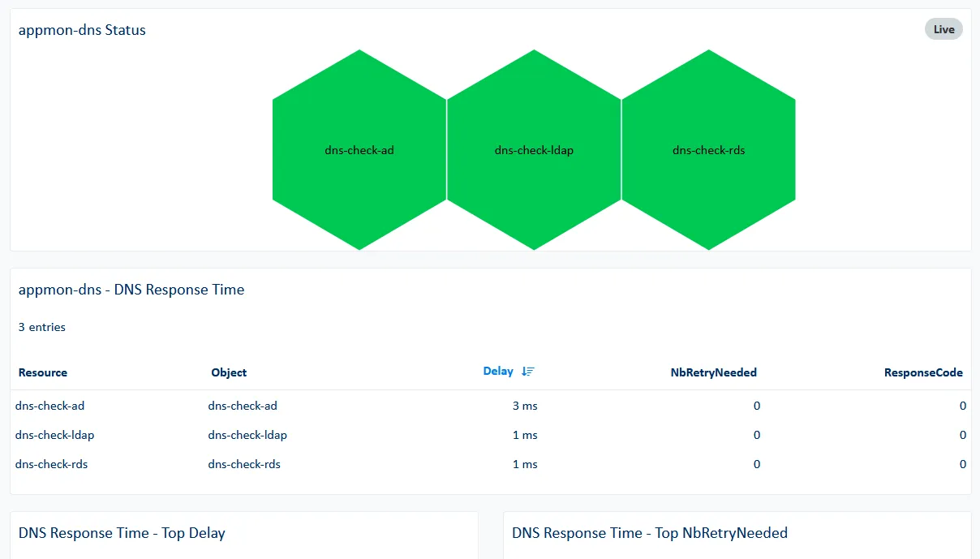Click the Live status badge
Viewport: 980px width, 559px height.
[943, 29]
